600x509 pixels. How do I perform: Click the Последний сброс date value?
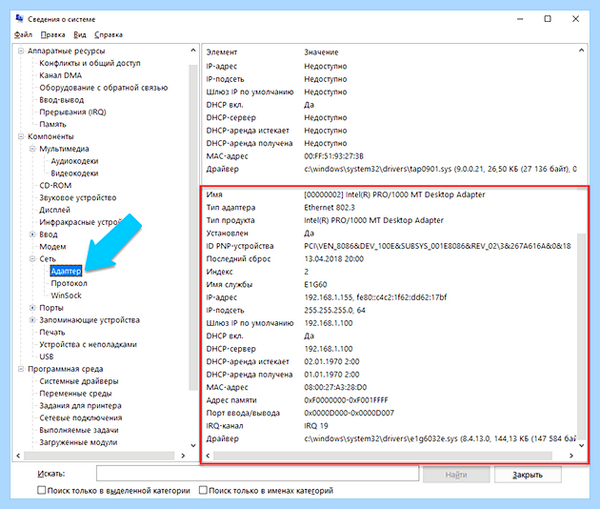[x=334, y=259]
